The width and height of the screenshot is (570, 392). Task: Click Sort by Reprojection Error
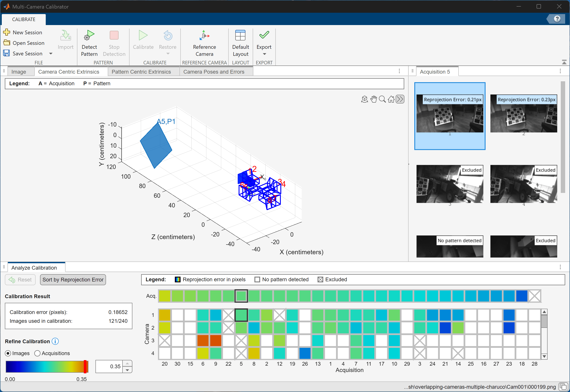[x=73, y=280]
